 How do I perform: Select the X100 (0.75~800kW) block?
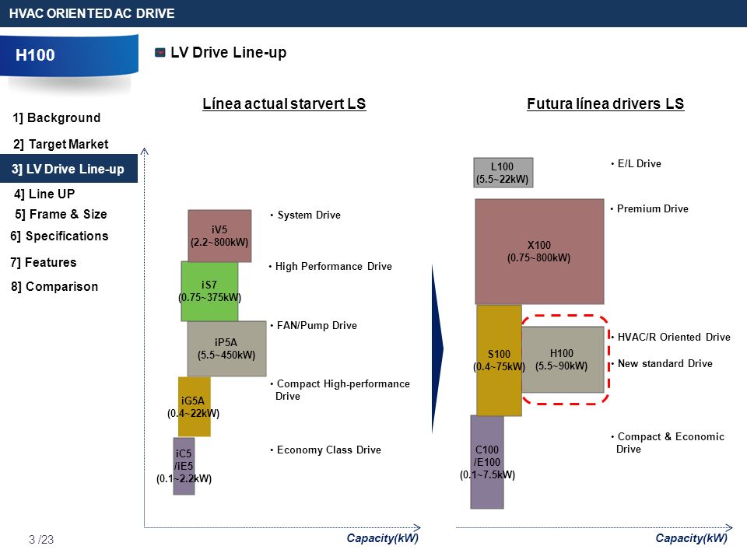point(539,251)
